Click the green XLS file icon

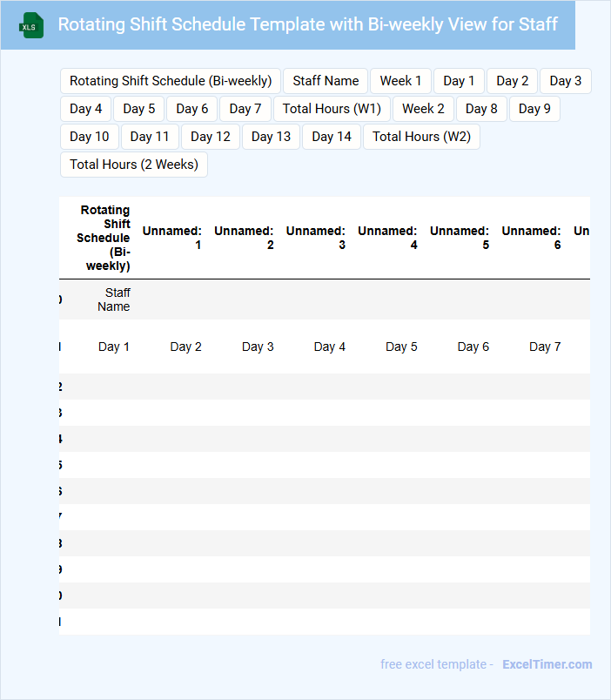click(x=31, y=25)
